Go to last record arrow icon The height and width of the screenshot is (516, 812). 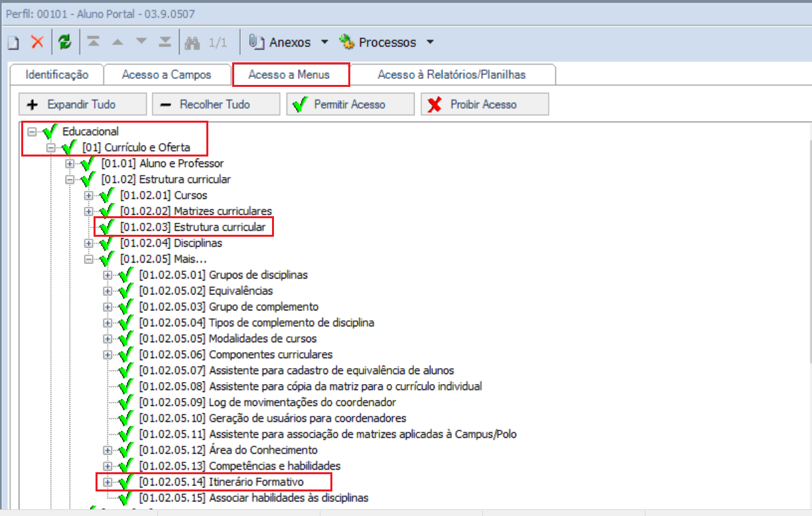pyautogui.click(x=165, y=42)
